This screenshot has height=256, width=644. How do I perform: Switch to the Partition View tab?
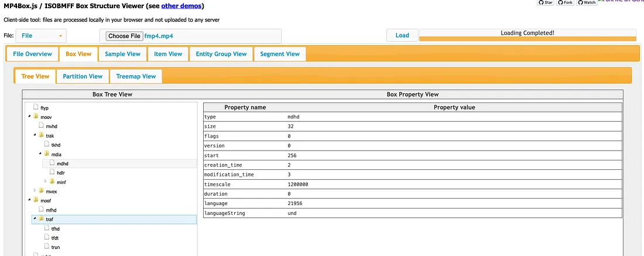click(83, 76)
